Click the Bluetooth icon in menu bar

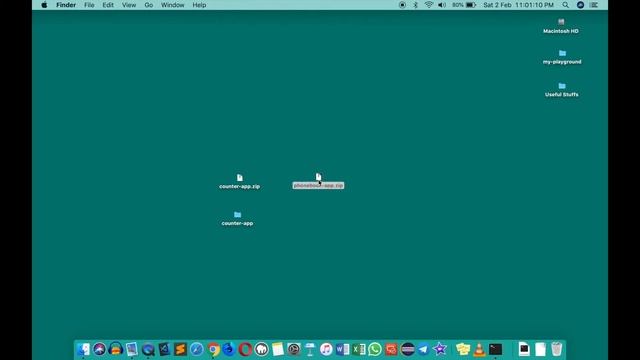[415, 5]
